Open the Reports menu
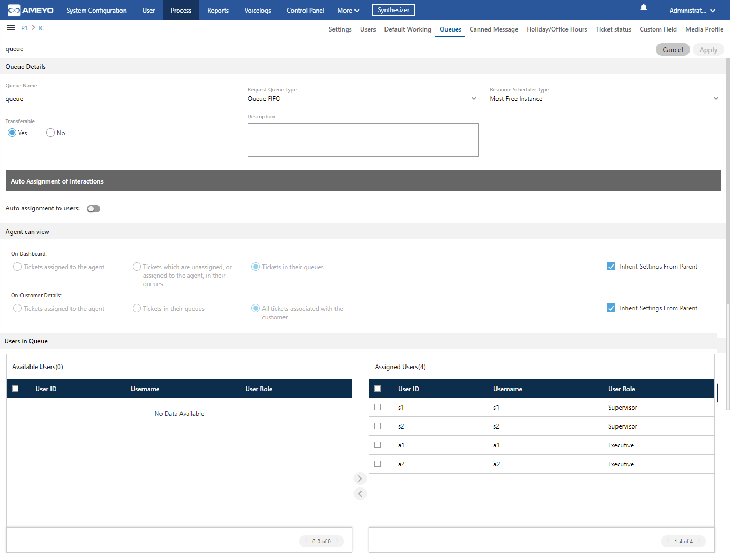Viewport: 730px width, 560px height. point(218,11)
